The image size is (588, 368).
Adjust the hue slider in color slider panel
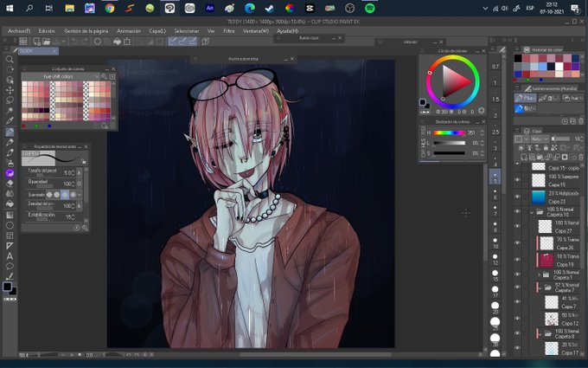(x=450, y=132)
